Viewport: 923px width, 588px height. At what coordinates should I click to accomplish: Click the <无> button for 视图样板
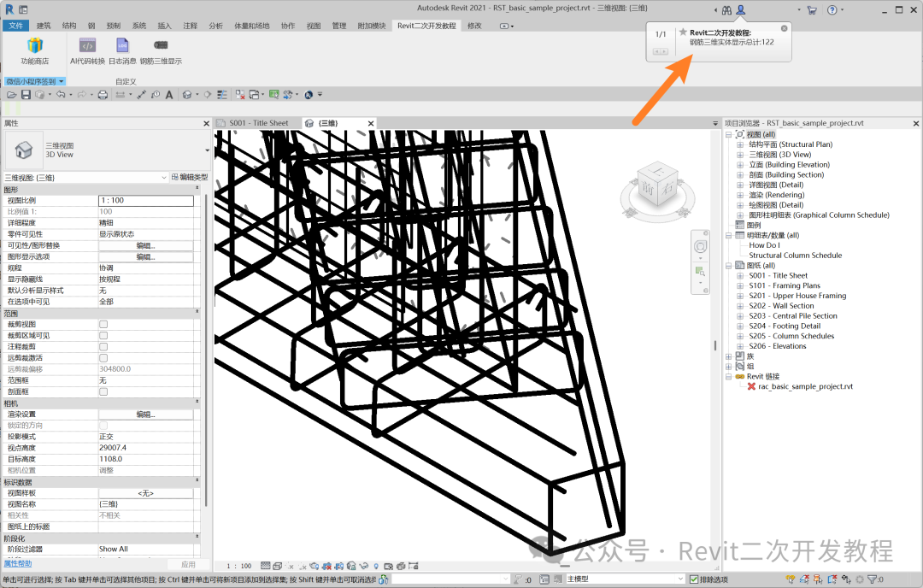(146, 493)
